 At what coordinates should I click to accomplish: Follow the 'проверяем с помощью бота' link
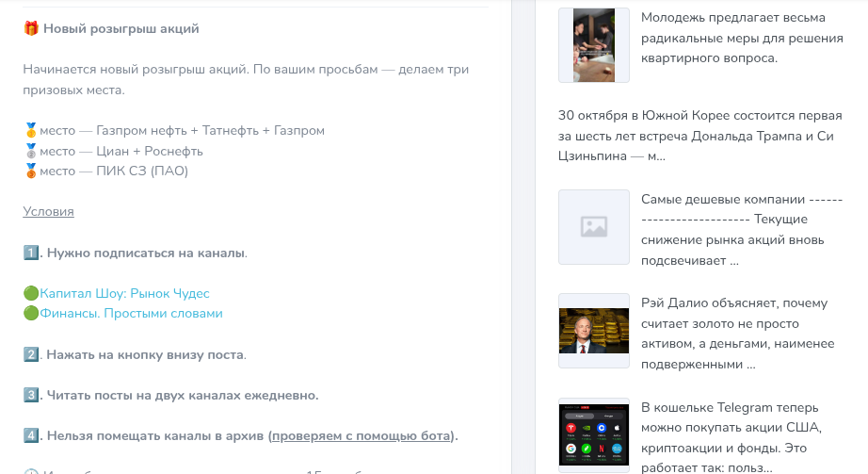(361, 435)
